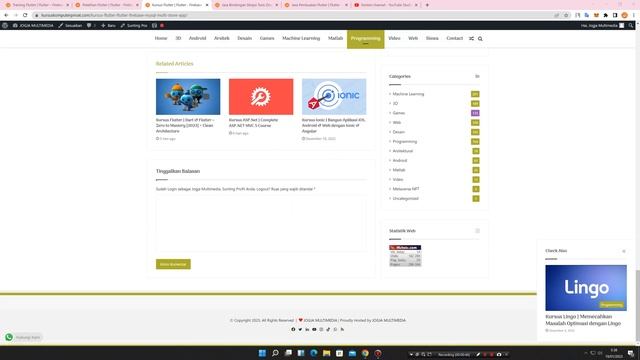Click the random article shuffle icon in navigation

point(471,38)
